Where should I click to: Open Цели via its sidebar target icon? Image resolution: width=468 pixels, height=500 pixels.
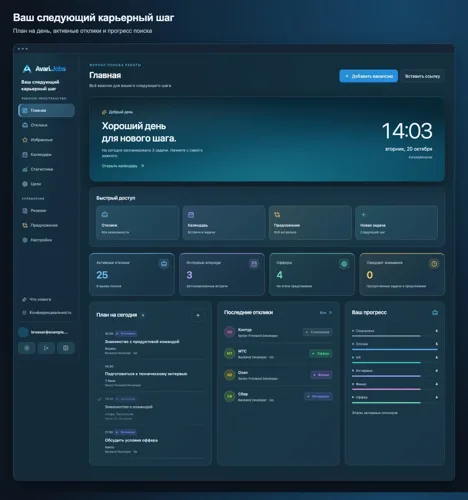click(x=25, y=184)
